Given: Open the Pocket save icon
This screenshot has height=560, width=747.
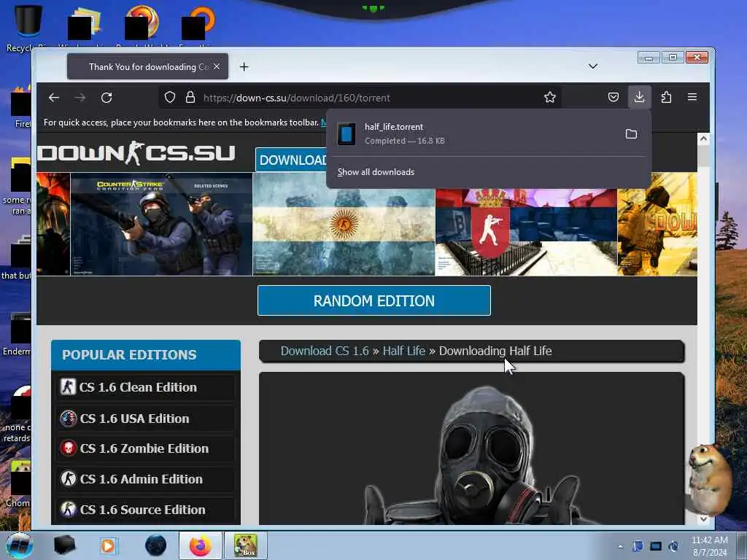Looking at the screenshot, I should point(614,98).
